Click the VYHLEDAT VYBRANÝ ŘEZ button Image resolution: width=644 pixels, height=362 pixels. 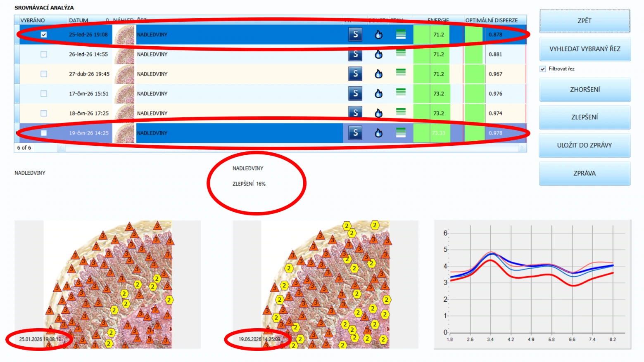point(585,49)
